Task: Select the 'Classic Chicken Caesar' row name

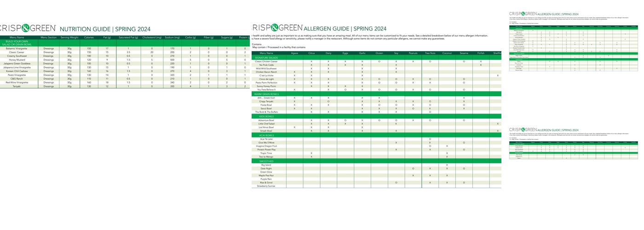Action: [266, 61]
